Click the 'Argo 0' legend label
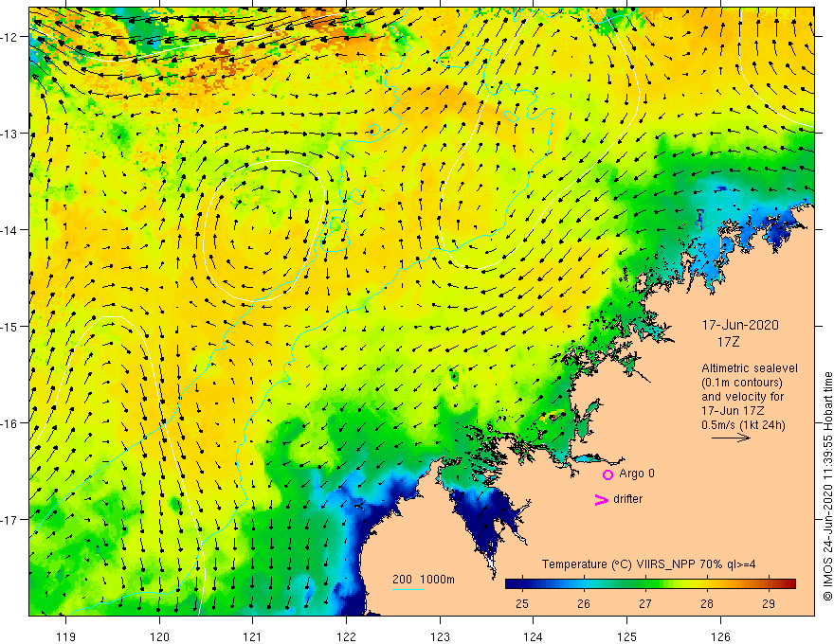The width and height of the screenshot is (834, 644). pyautogui.click(x=637, y=474)
